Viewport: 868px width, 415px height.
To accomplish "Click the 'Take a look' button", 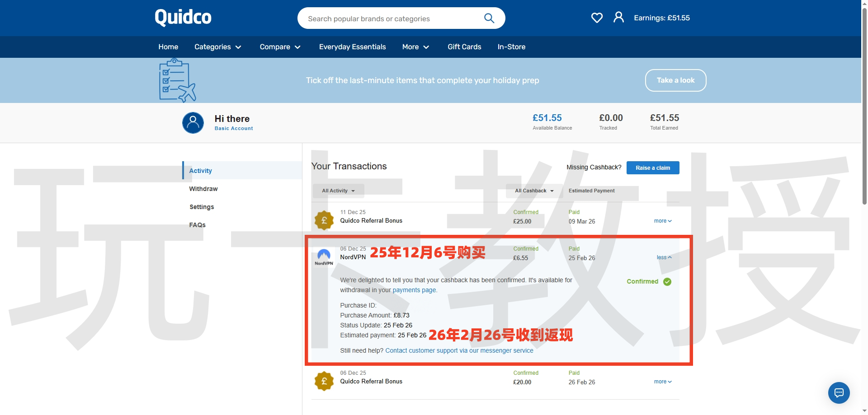I will click(x=675, y=80).
